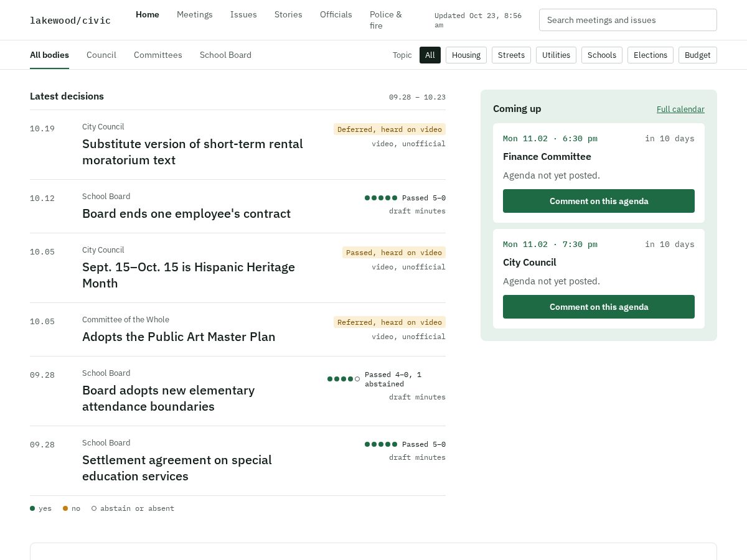Click the Coming up heading
This screenshot has width=747, height=560.
pos(517,109)
